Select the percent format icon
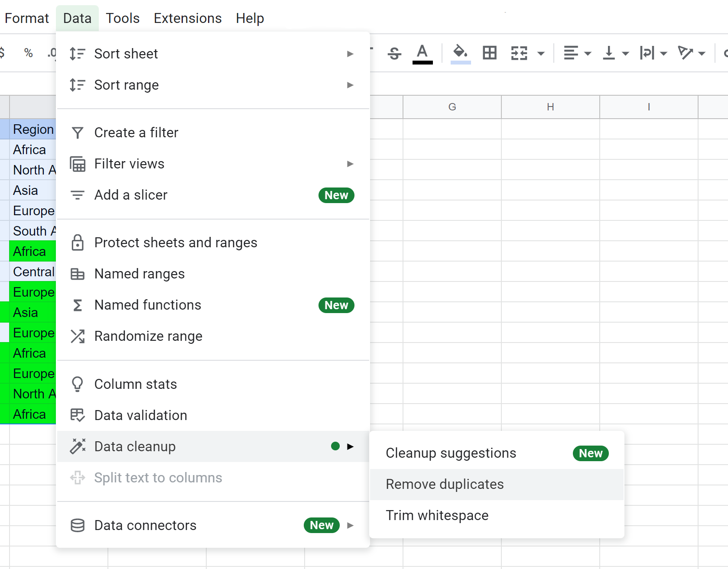Viewport: 728px width, 569px height. tap(28, 53)
